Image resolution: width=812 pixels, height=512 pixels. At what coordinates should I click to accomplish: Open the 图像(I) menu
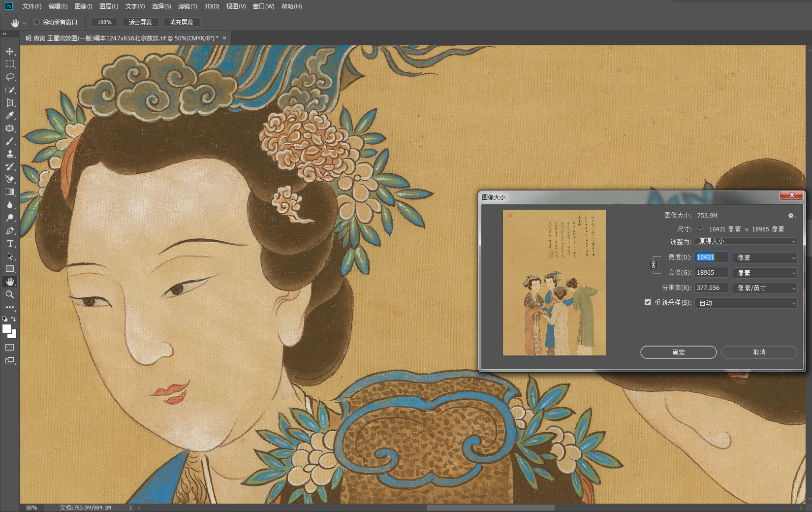click(84, 6)
